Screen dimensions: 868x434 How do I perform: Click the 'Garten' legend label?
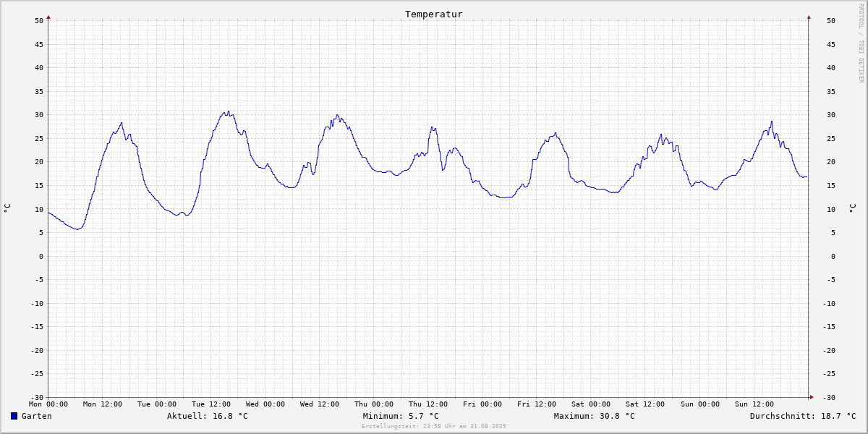tap(37, 416)
